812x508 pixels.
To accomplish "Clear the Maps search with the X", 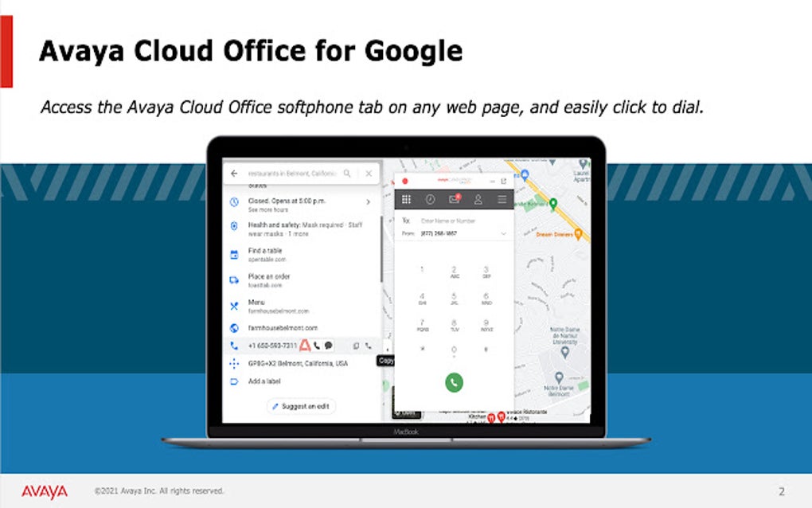I will point(369,174).
